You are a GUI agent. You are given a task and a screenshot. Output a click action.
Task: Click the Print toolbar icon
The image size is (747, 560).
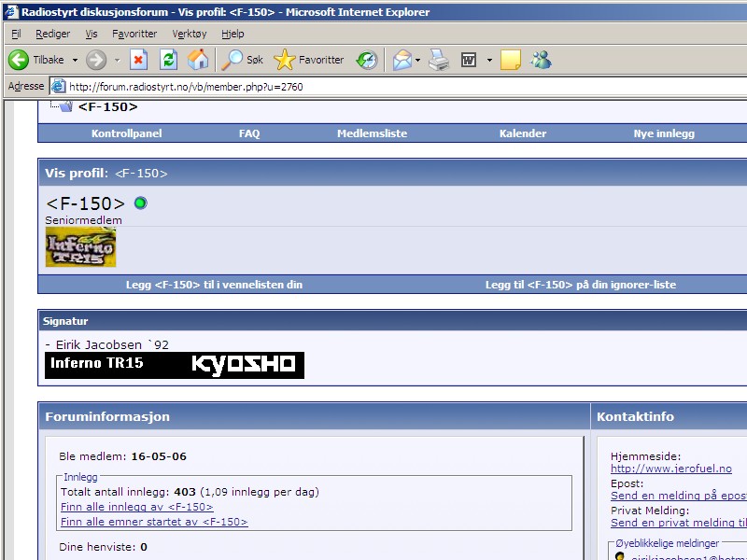point(439,60)
